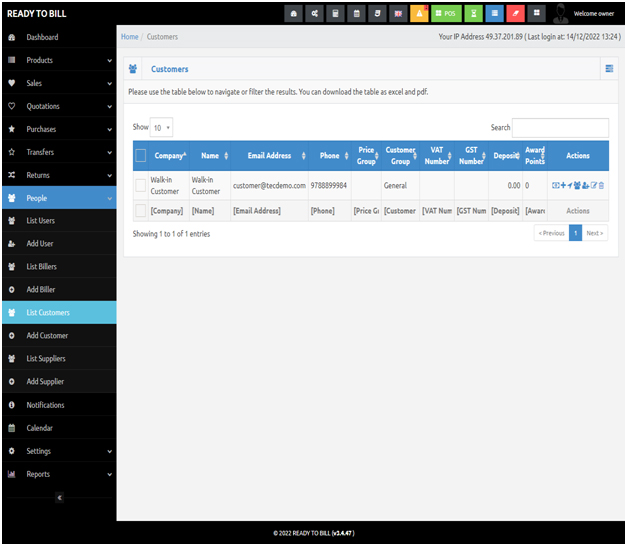Open the yellow warning alerts icon
Screen dimensions: 627x546
click(x=419, y=14)
